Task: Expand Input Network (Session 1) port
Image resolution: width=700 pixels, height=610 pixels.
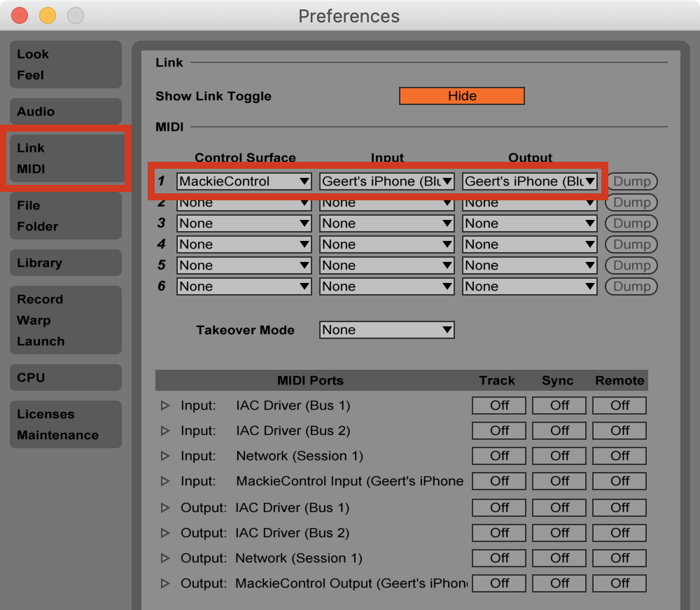Action: [x=165, y=456]
